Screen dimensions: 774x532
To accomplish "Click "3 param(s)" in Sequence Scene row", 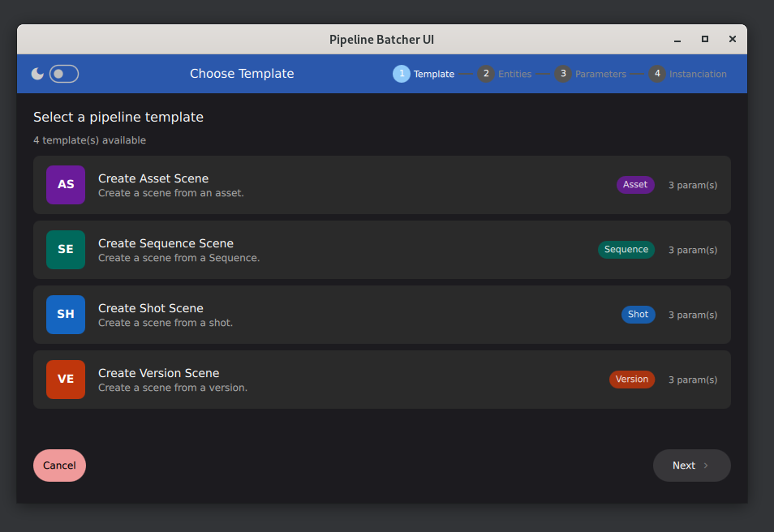I will pyautogui.click(x=693, y=251).
